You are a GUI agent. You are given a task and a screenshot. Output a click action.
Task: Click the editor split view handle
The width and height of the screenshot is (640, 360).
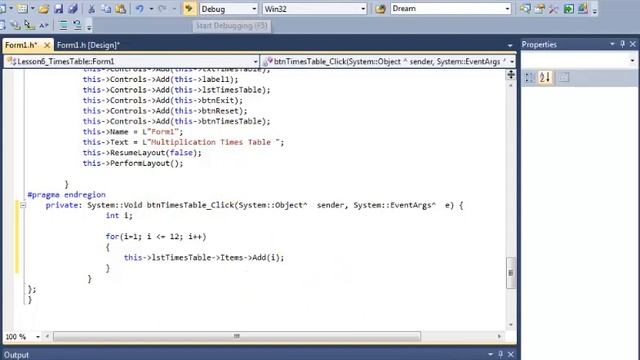[x=511, y=74]
